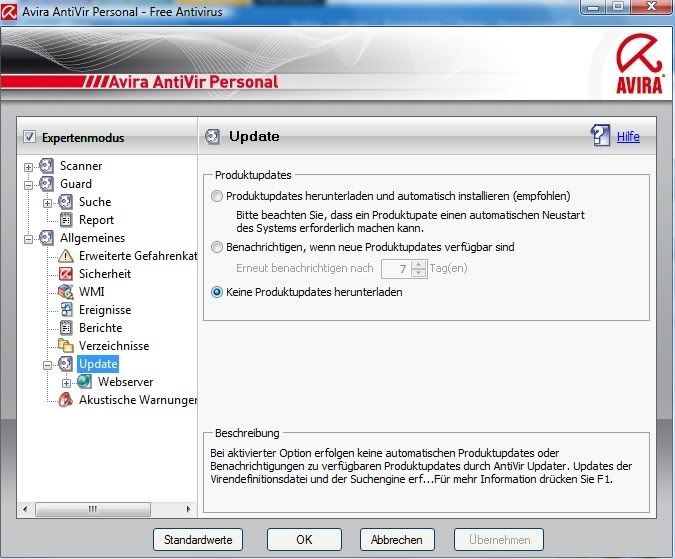Open the Berichte settings entry
Image resolution: width=675 pixels, height=559 pixels.
click(x=100, y=328)
